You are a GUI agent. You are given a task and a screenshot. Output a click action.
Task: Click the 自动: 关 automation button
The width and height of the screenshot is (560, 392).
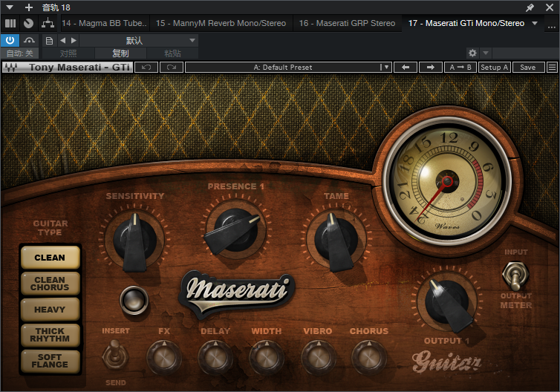[x=20, y=53]
